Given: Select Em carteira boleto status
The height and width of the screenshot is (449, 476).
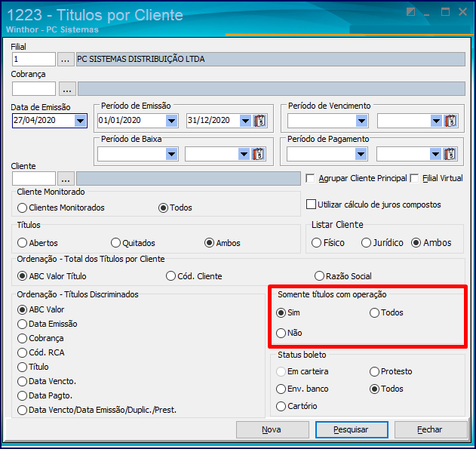Looking at the screenshot, I should [x=281, y=371].
